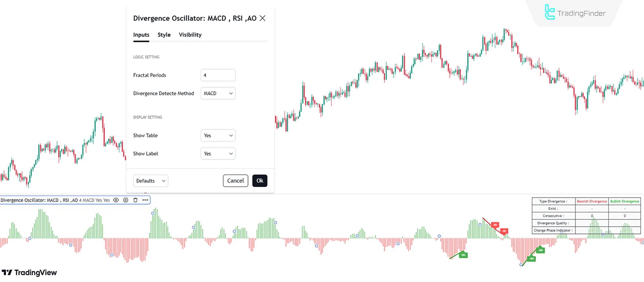Switch to the Style tab
This screenshot has width=644, height=282.
tap(164, 35)
